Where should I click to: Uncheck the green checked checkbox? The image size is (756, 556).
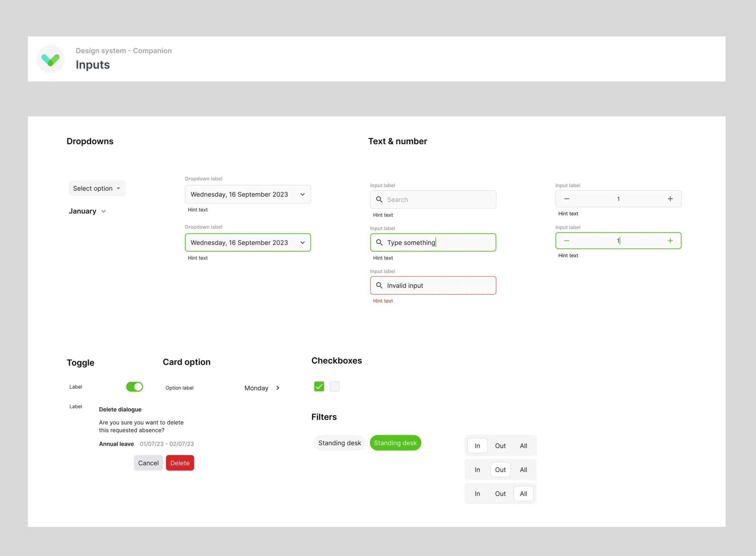pos(319,386)
